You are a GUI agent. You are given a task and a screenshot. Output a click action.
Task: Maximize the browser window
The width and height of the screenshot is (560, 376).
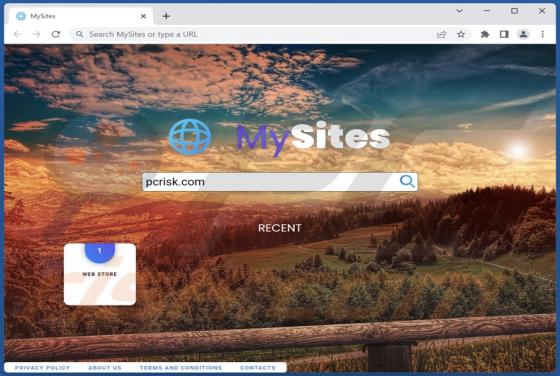[x=514, y=11]
